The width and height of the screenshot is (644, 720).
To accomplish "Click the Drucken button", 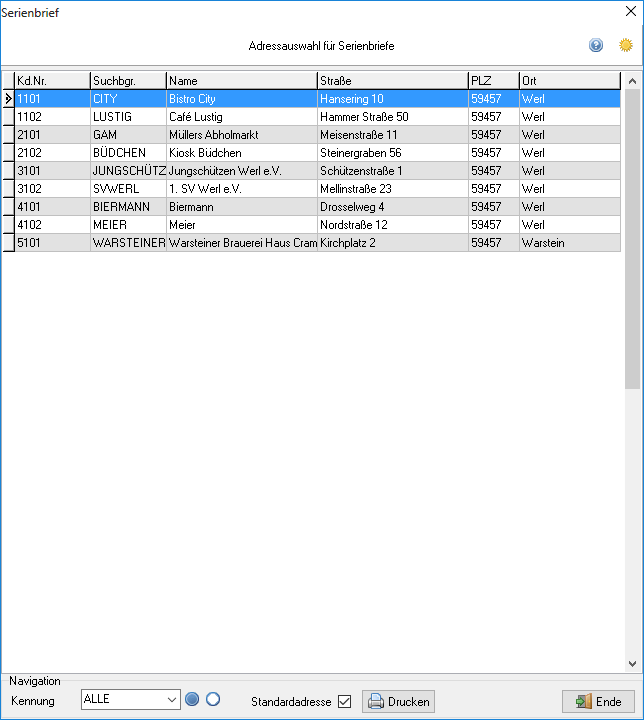I will click(x=398, y=701).
